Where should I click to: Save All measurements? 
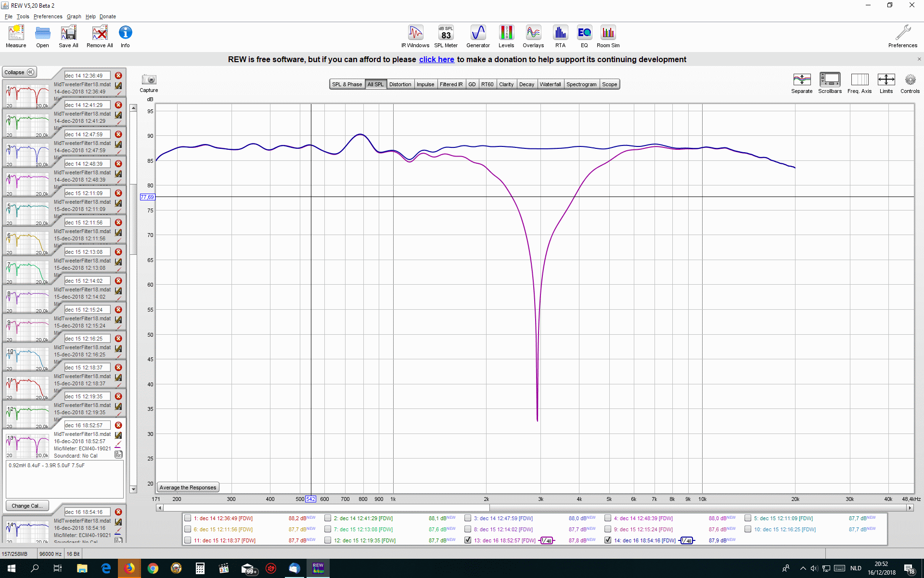click(x=68, y=37)
